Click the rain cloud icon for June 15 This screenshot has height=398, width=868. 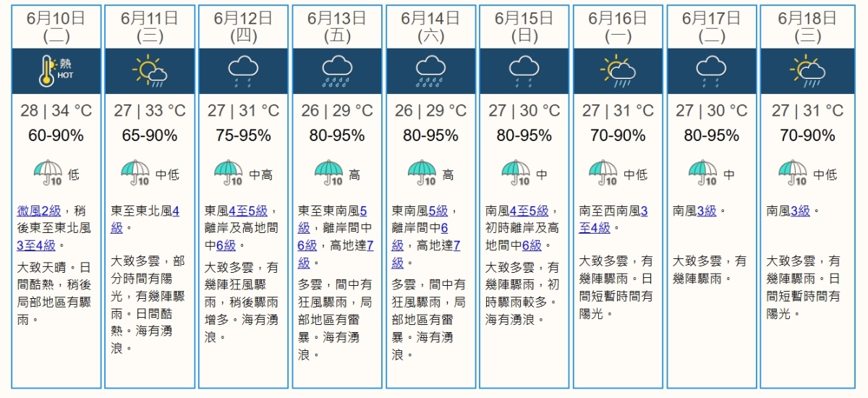[524, 71]
